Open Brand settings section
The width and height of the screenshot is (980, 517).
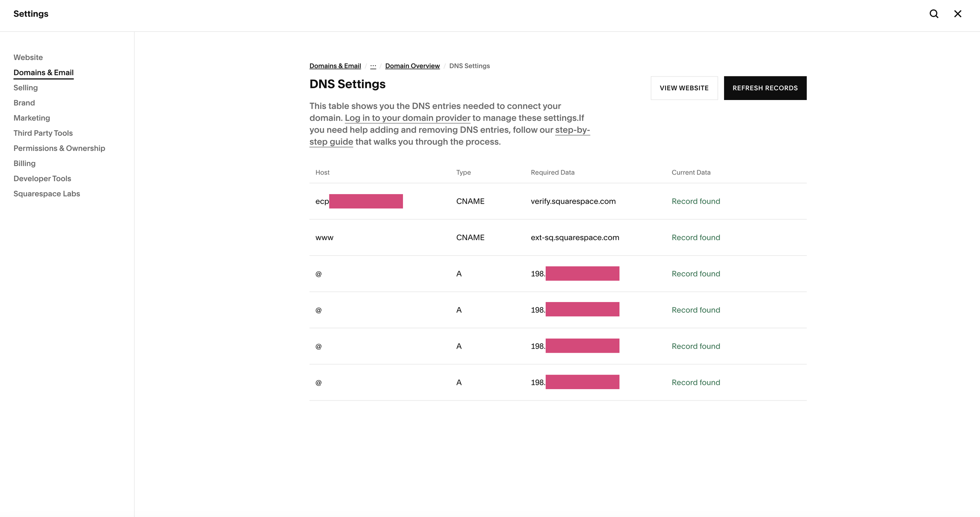(24, 103)
